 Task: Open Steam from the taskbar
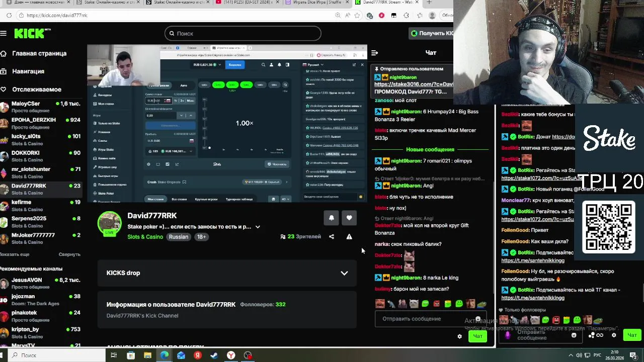(214, 355)
